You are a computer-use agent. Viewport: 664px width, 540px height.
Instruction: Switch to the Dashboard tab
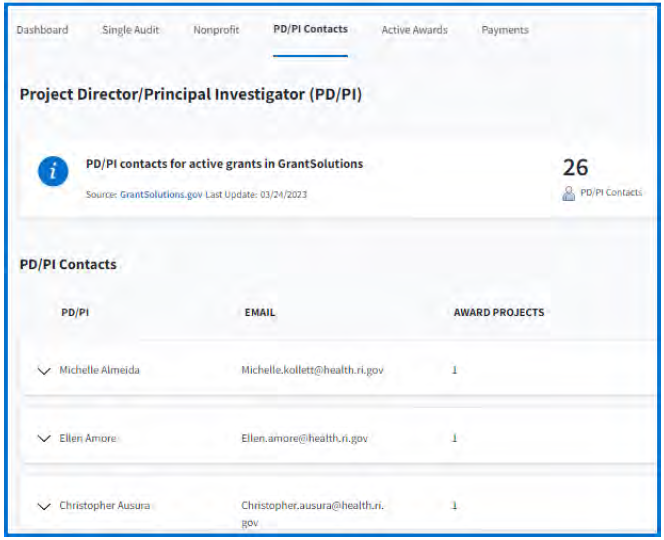tap(42, 30)
